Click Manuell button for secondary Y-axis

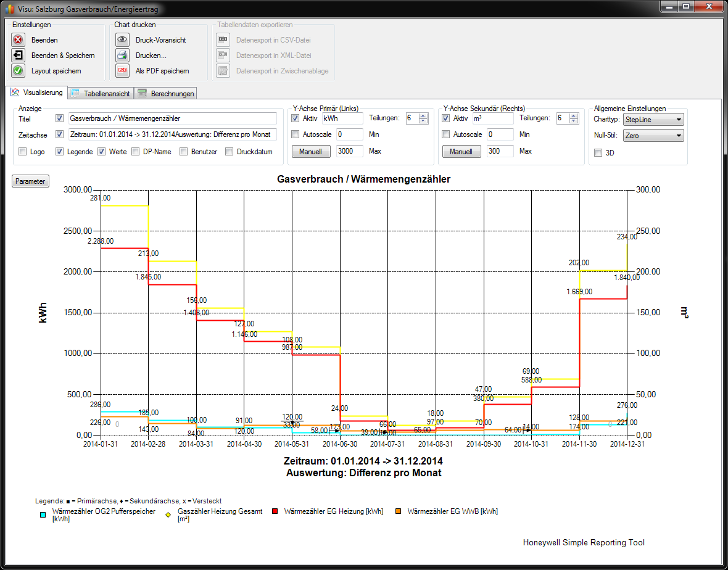click(x=461, y=151)
